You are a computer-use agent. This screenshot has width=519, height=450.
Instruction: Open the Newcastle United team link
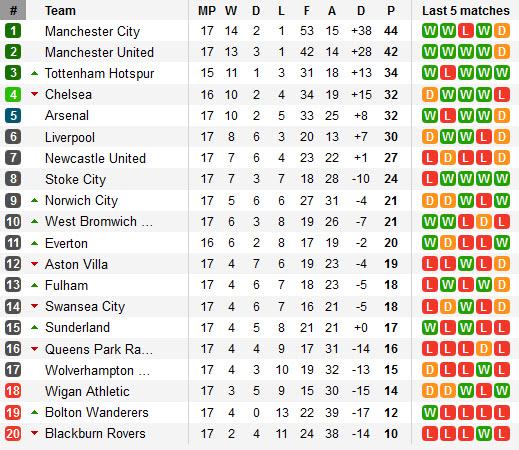95,158
